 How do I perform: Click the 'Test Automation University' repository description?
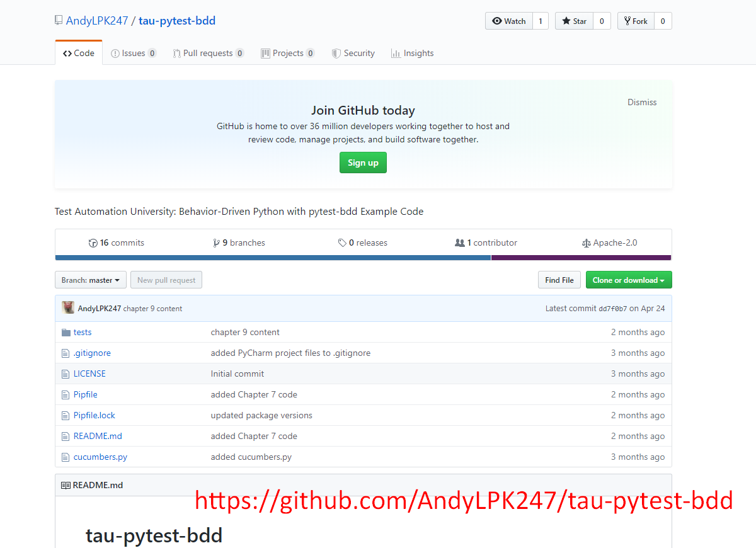(x=239, y=212)
